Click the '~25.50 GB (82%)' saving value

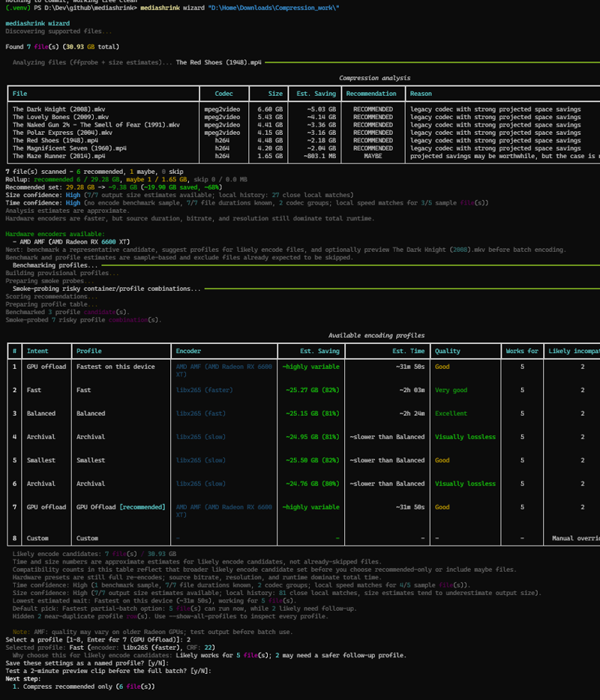(x=313, y=460)
